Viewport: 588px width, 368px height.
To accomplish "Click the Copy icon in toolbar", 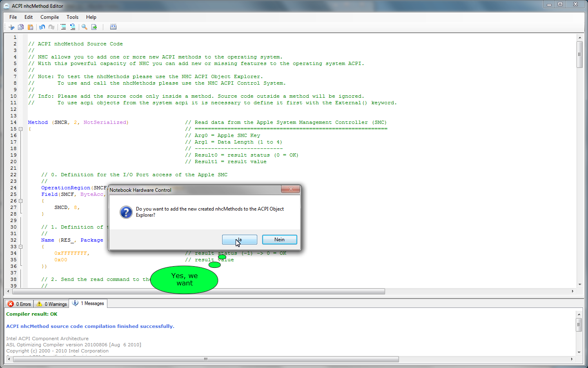I will click(x=21, y=27).
